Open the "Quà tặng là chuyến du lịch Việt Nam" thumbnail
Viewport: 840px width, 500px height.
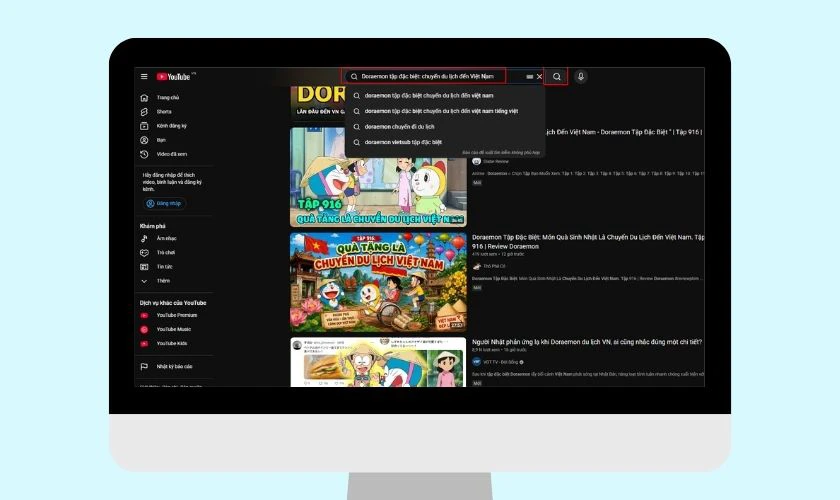coord(378,282)
